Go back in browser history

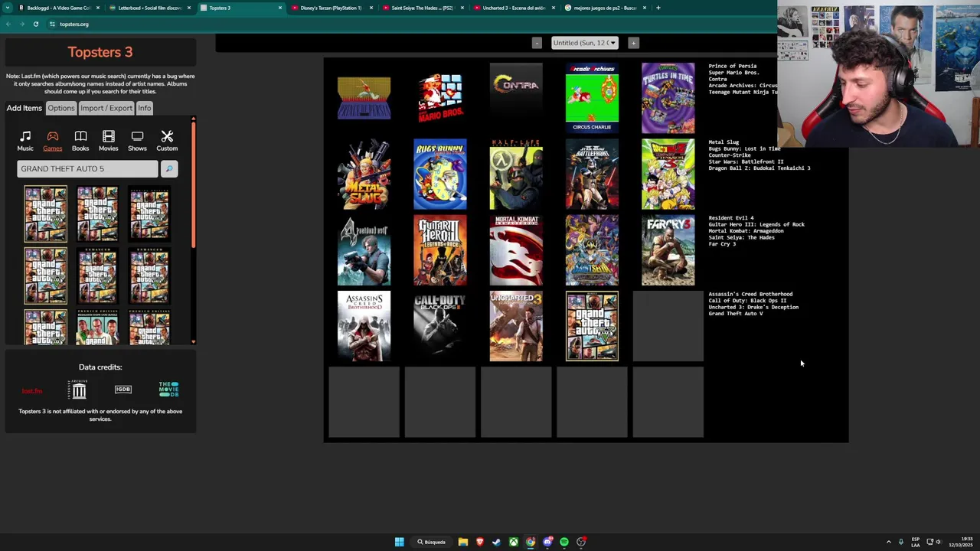coord(8,24)
